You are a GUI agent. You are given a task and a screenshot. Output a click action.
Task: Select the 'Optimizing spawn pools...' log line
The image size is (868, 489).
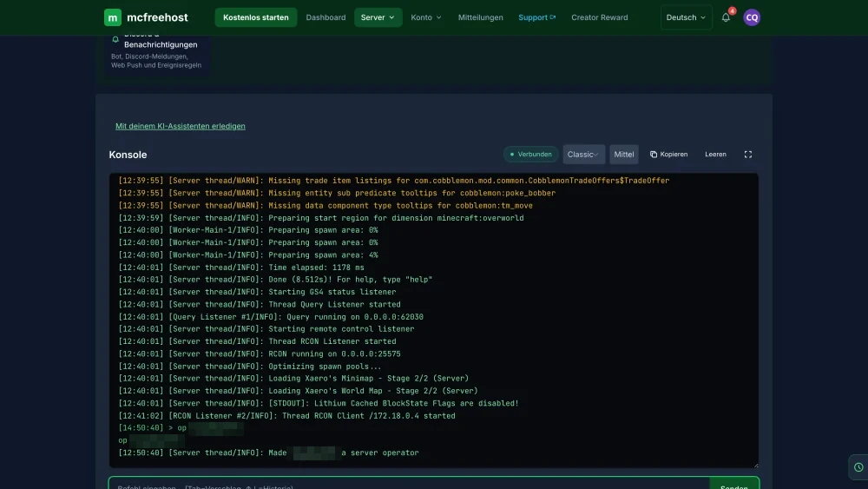pos(250,366)
